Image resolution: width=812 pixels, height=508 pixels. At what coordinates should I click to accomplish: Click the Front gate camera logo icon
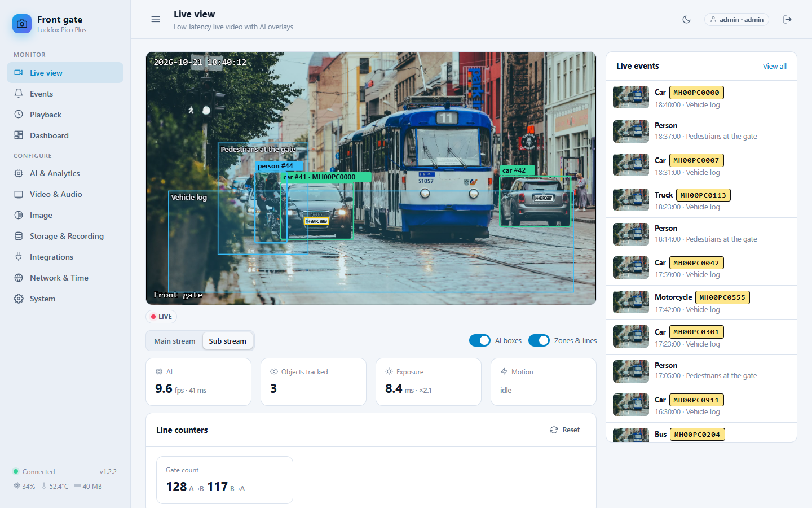[x=22, y=24]
